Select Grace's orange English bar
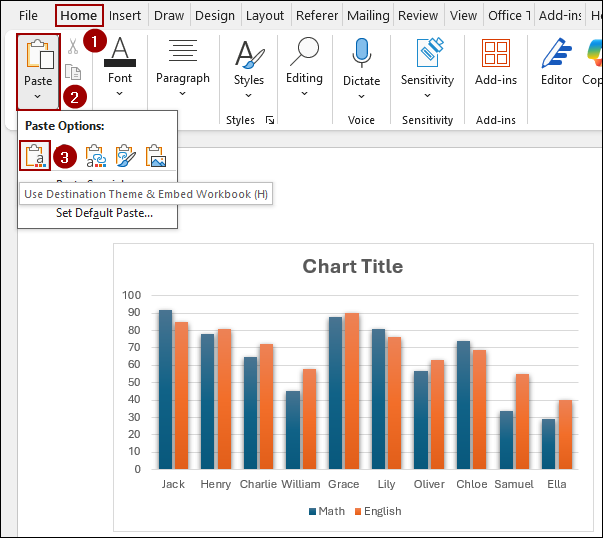 pyautogui.click(x=352, y=391)
